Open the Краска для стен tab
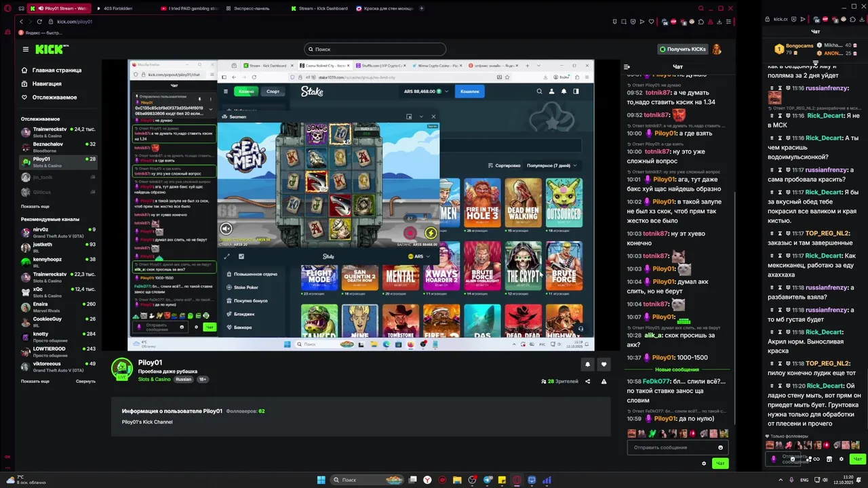The width and height of the screenshot is (868, 488). coord(384,8)
